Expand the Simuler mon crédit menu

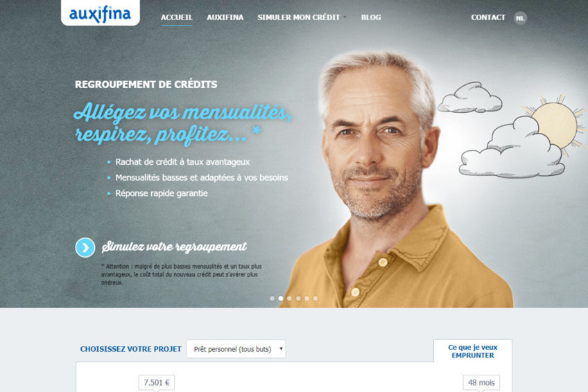tap(302, 17)
